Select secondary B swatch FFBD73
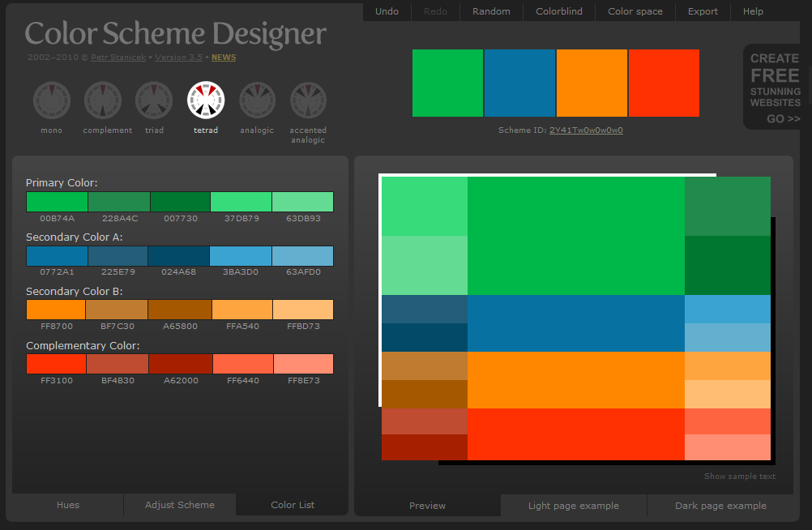 (x=303, y=310)
